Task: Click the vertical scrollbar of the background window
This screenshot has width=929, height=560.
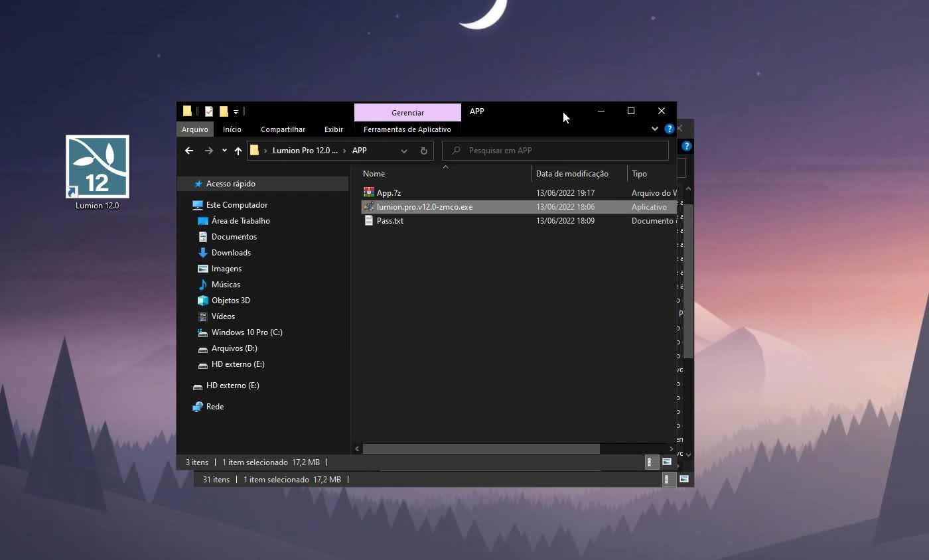Action: tap(689, 281)
